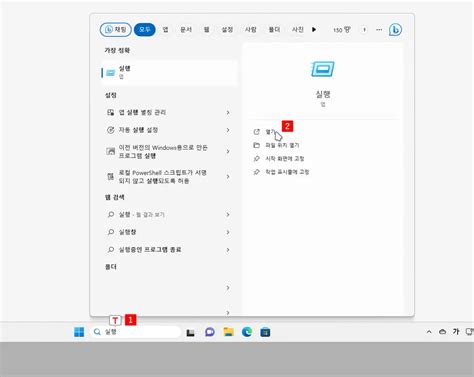Expand chevron beside 실행 - 웹 결과 보기
This screenshot has height=377, width=474.
[228, 215]
